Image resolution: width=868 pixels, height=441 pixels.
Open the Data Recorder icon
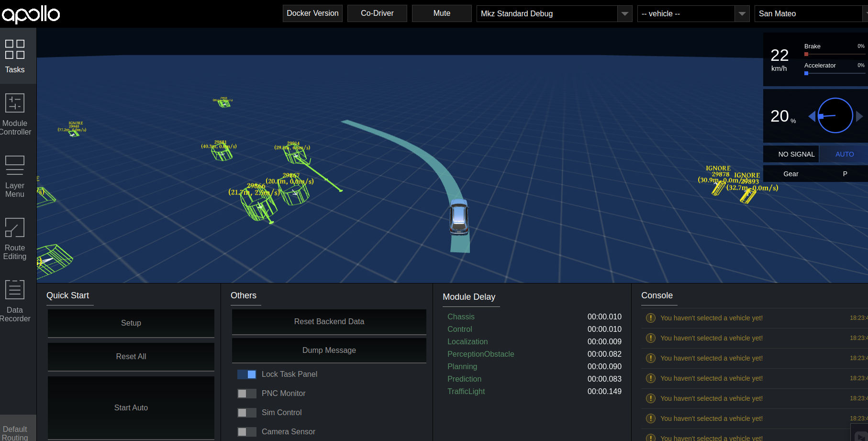15,301
